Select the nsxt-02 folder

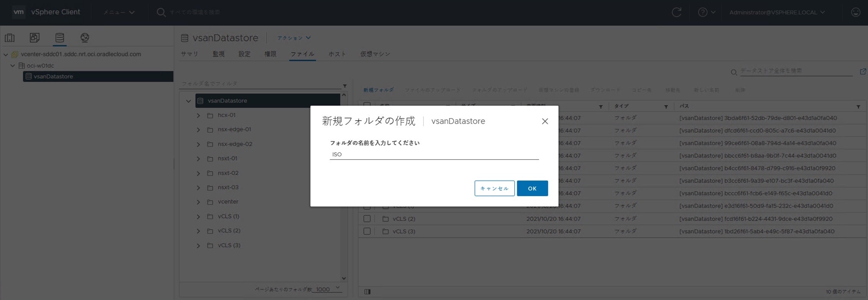[x=228, y=173]
